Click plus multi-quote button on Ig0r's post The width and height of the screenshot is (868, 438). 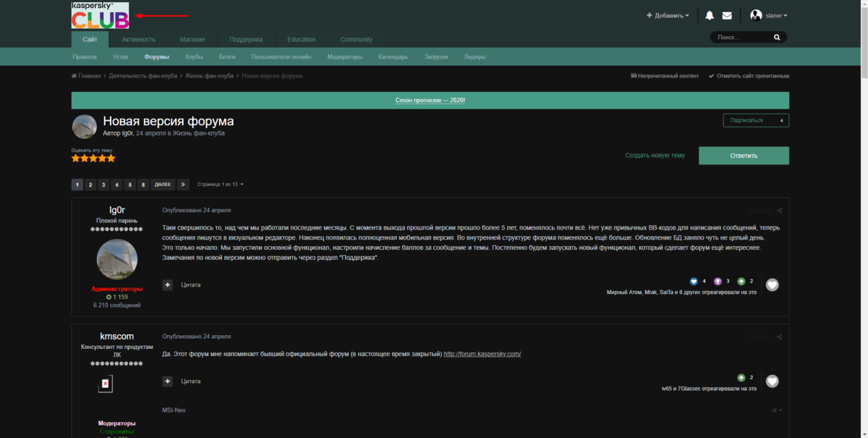tap(168, 285)
